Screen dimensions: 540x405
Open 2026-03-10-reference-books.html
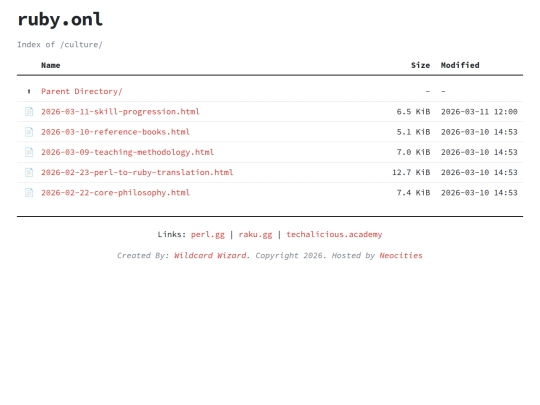(115, 132)
